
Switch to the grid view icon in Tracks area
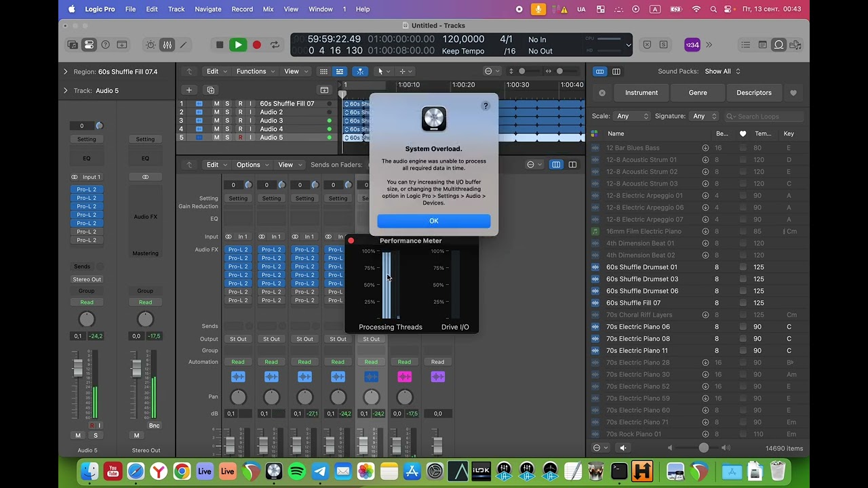pyautogui.click(x=323, y=71)
